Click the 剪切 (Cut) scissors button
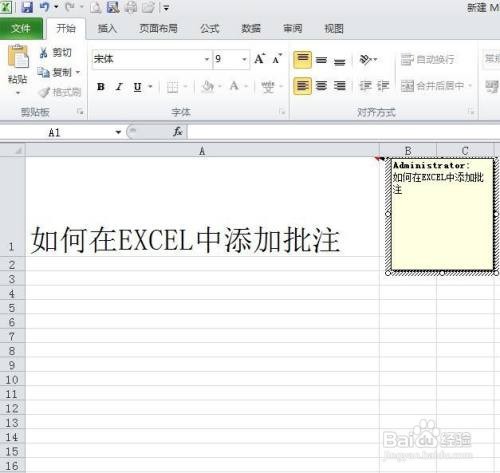Screen dimensions: 500x473 (56, 53)
